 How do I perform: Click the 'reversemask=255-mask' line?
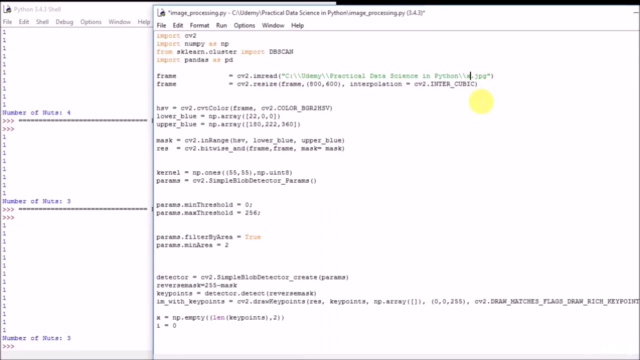click(197, 285)
